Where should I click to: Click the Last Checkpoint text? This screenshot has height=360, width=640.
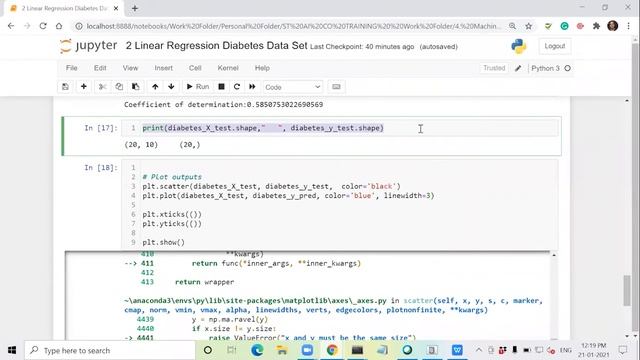[362, 47]
